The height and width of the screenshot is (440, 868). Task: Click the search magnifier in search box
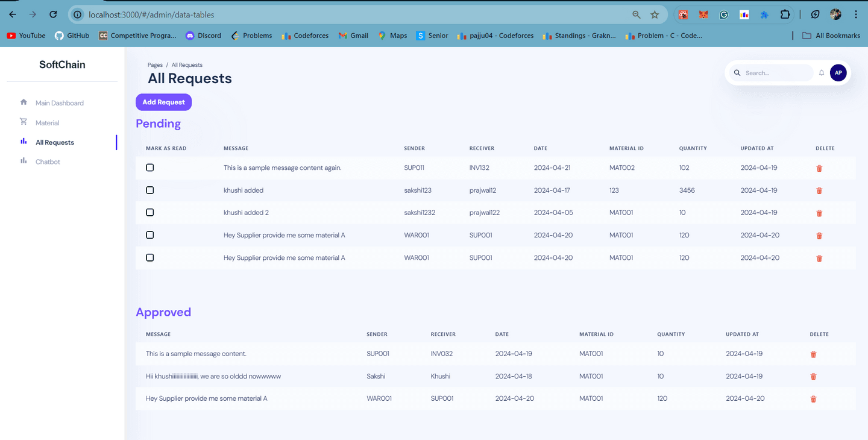pos(737,73)
